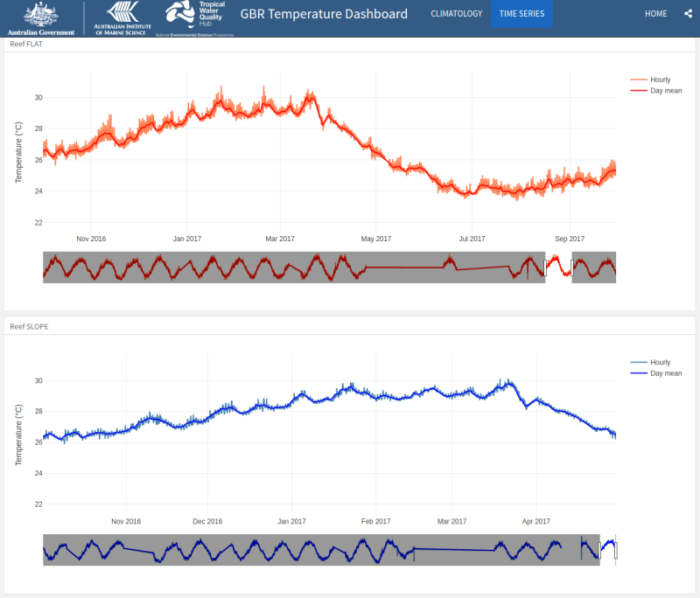Click the Reef FLAT panel heading
This screenshot has width=700, height=598.
coord(26,44)
